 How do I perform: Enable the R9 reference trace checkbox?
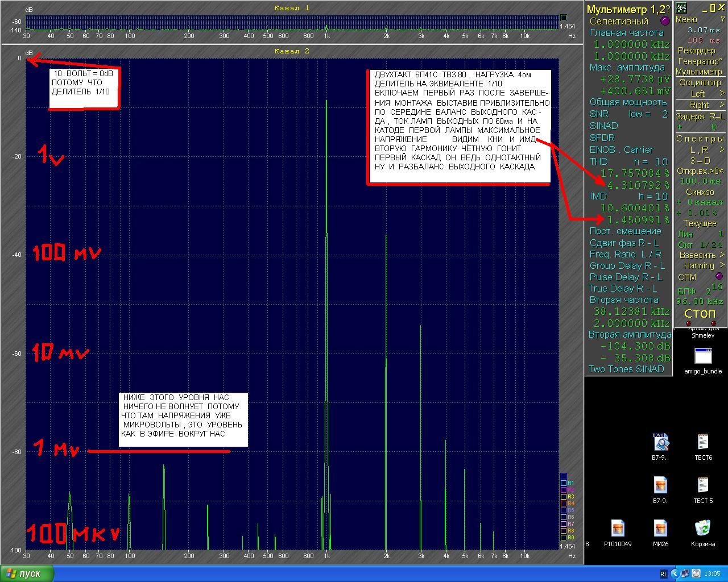[x=564, y=537]
